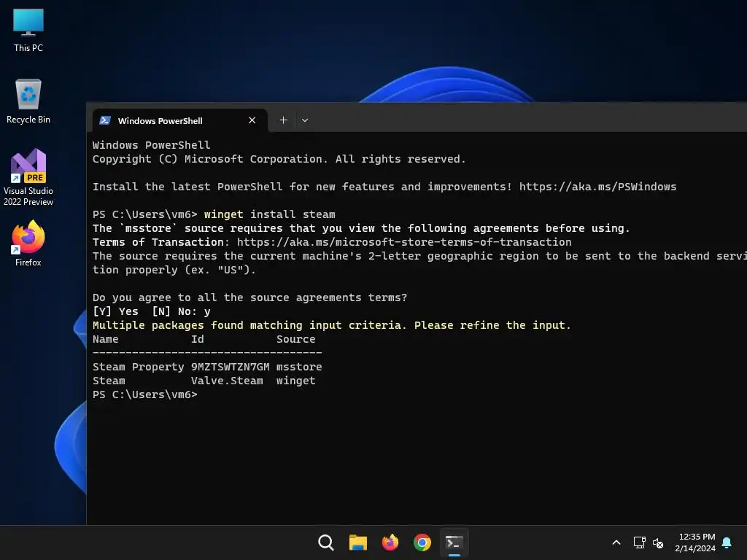The image size is (747, 560).
Task: Click the 'Do you agree' prompt line
Action: coord(249,297)
